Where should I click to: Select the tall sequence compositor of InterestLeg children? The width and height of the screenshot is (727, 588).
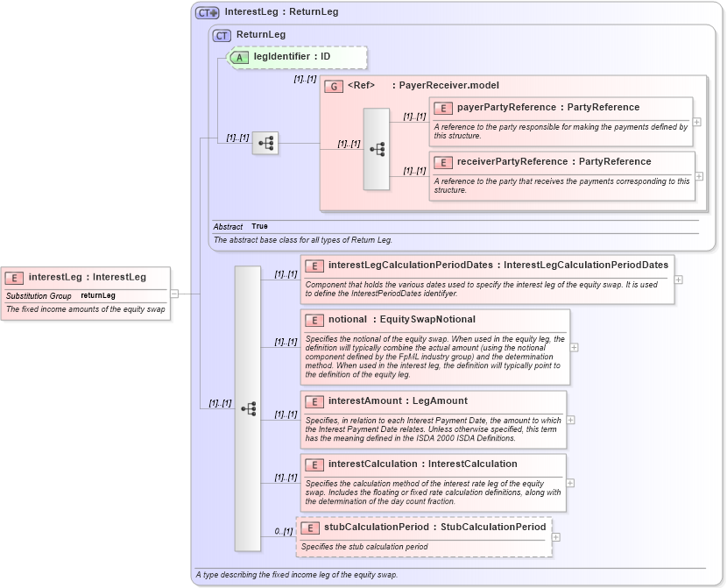coord(248,408)
